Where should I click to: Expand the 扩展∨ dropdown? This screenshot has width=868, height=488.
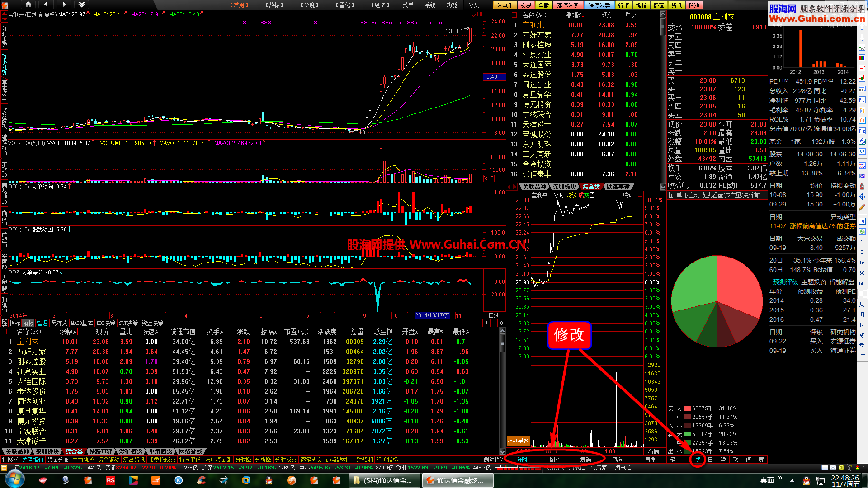click(x=9, y=460)
